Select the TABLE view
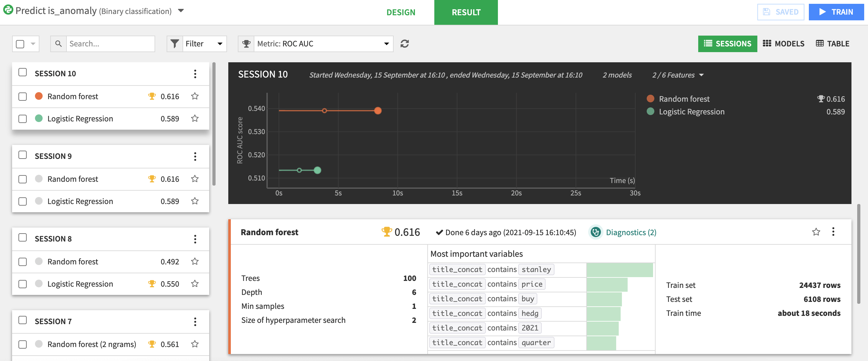This screenshot has height=361, width=868. [832, 44]
